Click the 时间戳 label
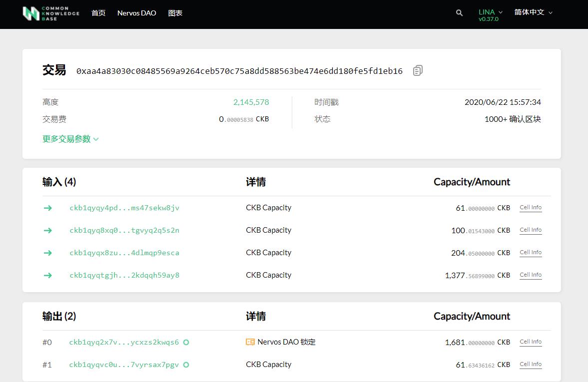 coord(326,102)
